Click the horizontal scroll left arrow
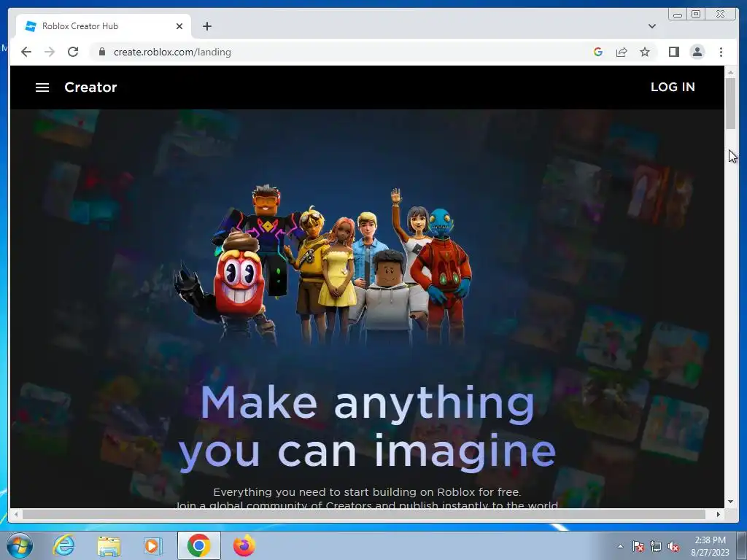This screenshot has width=747, height=560. (x=16, y=514)
